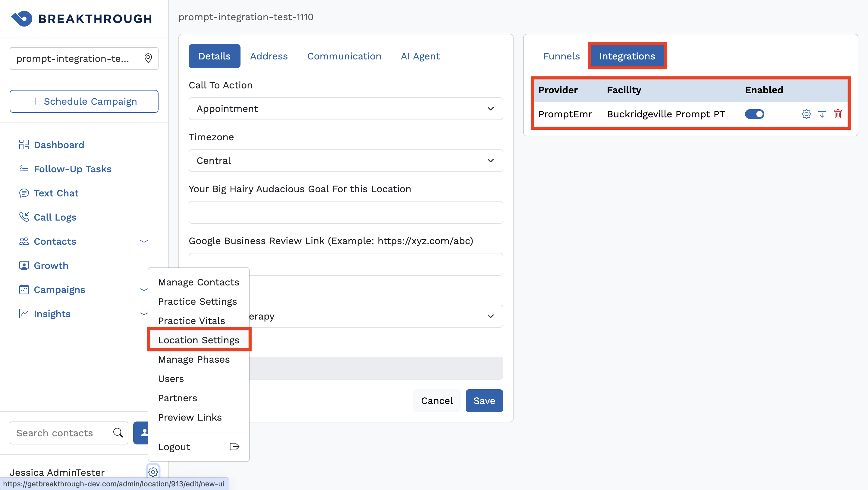
Task: Expand the Contacts sidebar submenu
Action: pyautogui.click(x=144, y=241)
